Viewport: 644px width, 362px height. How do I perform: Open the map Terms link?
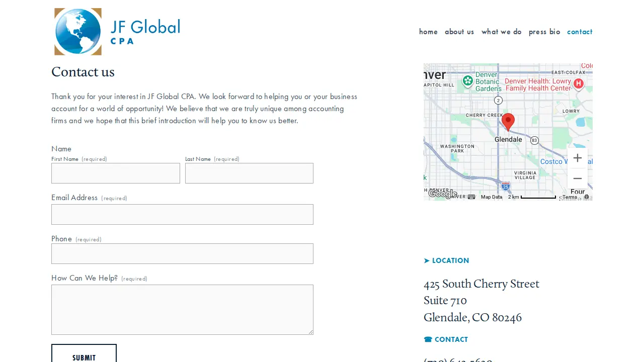pyautogui.click(x=570, y=197)
